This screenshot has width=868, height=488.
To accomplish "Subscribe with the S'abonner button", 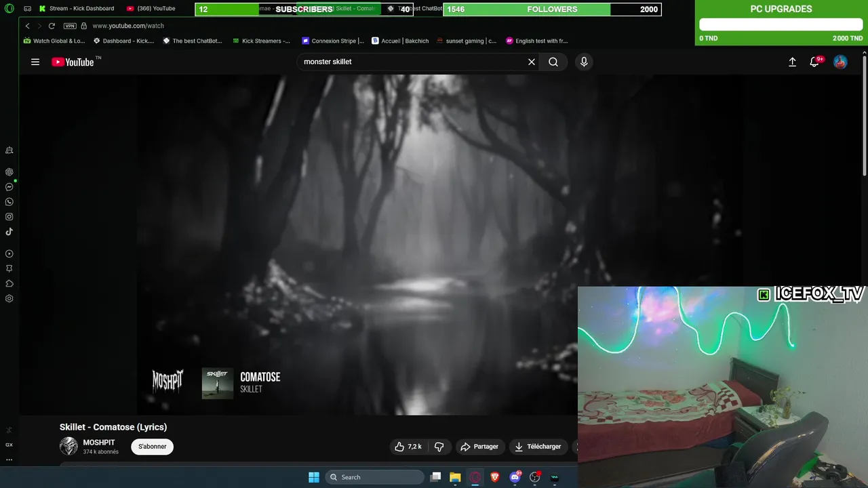I will [153, 447].
